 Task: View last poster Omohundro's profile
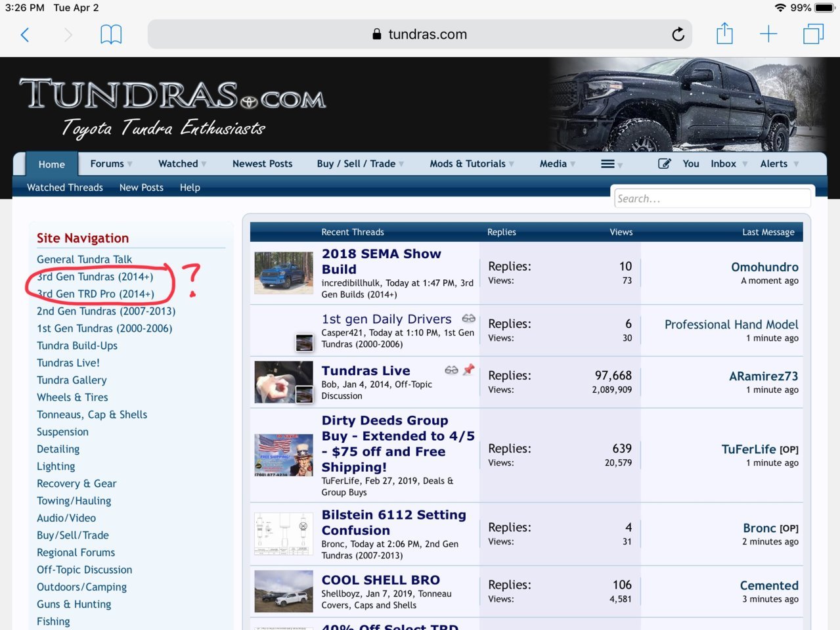click(x=764, y=267)
